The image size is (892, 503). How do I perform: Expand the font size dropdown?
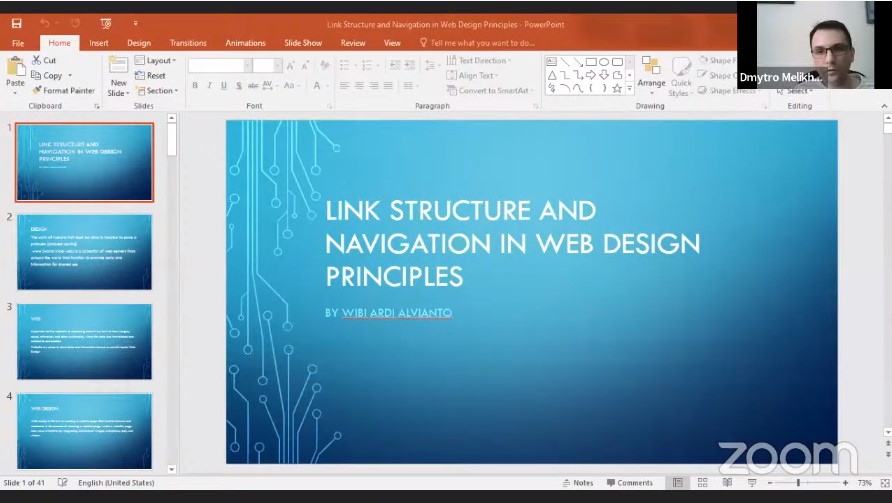pos(278,66)
